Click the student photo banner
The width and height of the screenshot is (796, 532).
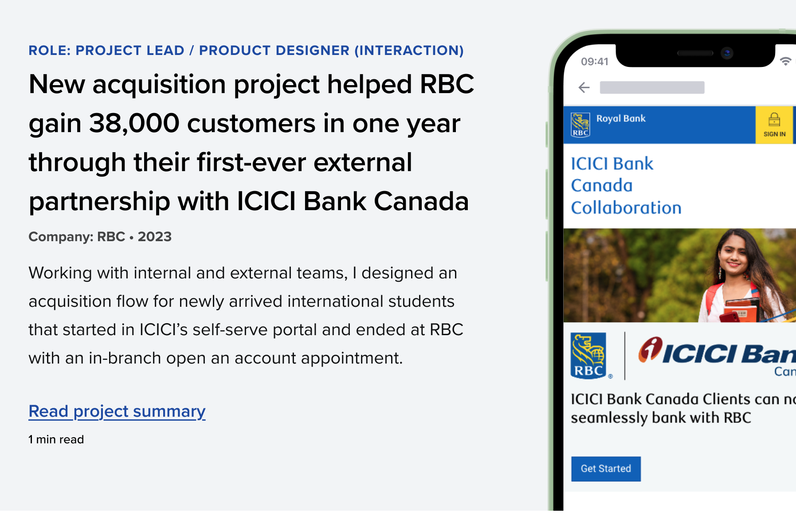click(x=679, y=275)
